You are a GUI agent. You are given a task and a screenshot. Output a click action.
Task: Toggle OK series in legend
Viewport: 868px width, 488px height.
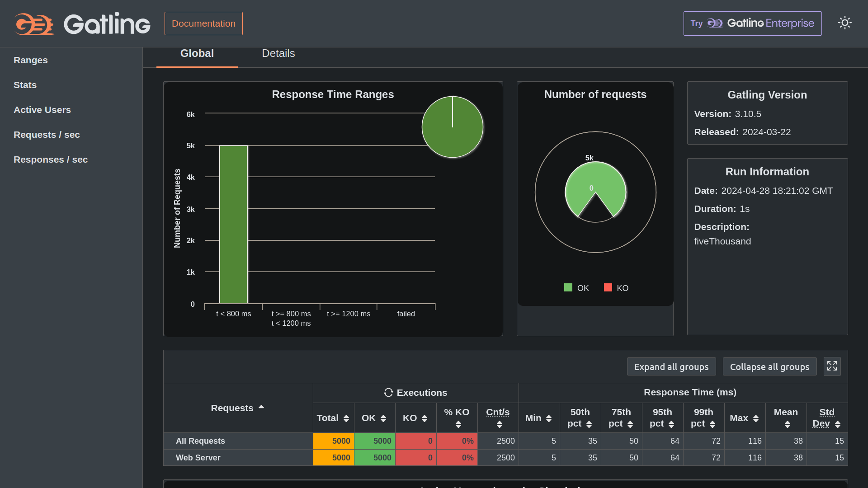pyautogui.click(x=577, y=288)
